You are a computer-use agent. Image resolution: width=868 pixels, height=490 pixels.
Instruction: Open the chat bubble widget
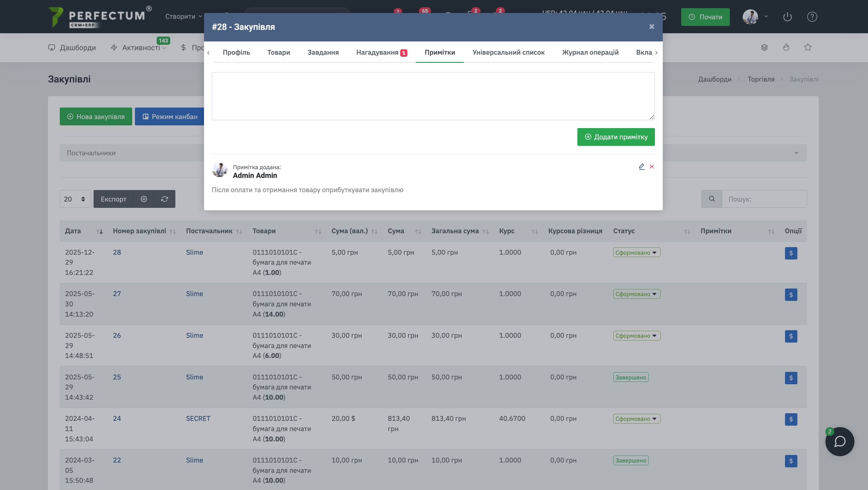(839, 441)
